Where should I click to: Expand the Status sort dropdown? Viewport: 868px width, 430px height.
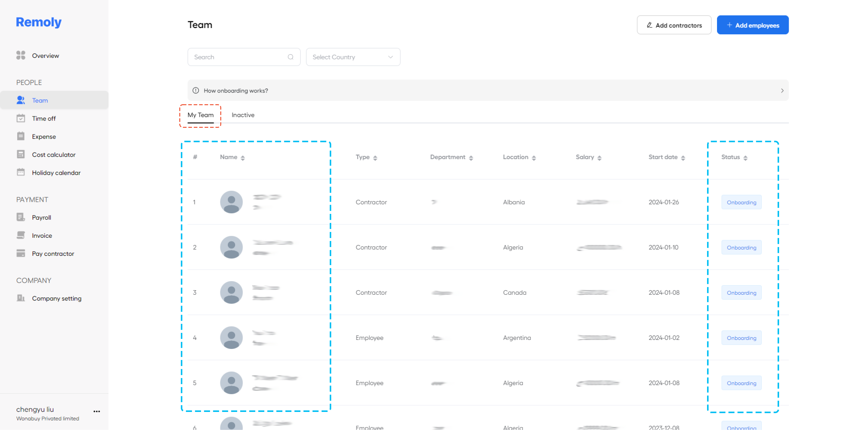point(746,158)
